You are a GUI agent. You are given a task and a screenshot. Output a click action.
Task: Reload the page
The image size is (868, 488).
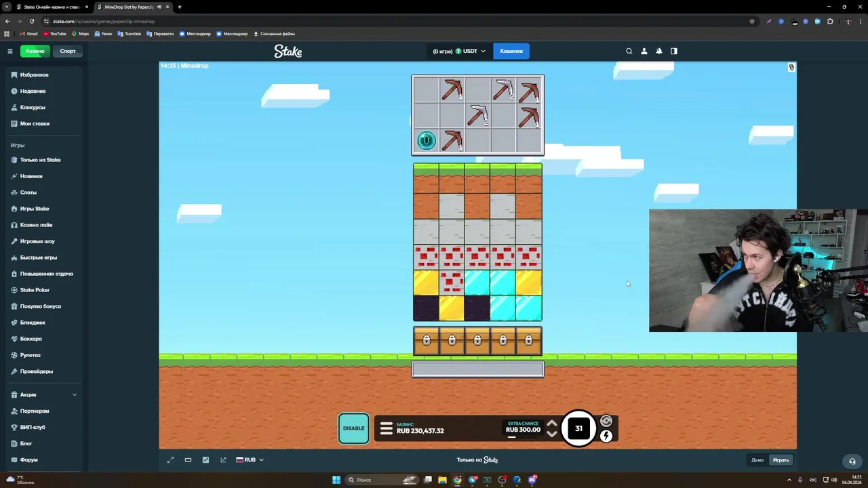[31, 21]
